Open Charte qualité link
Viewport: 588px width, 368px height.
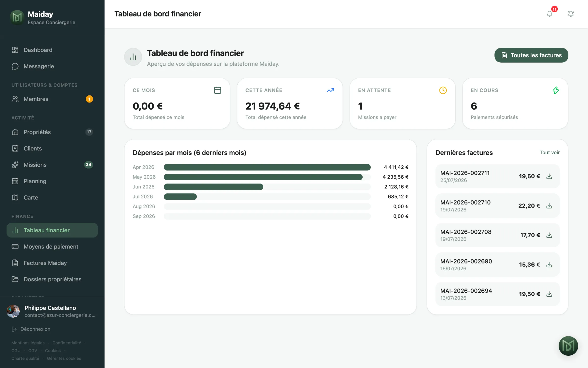(25, 358)
